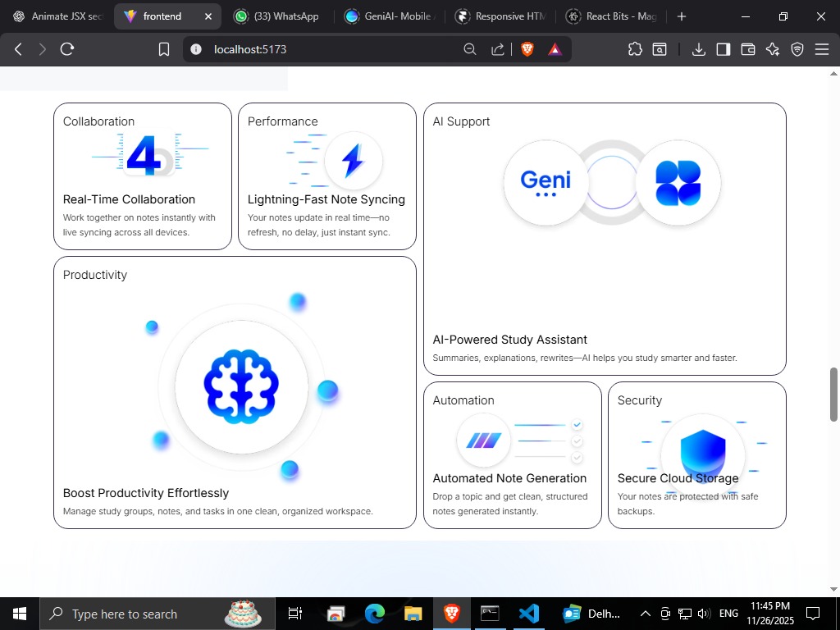Click a green checkmark in the Automation card

pos(577,425)
